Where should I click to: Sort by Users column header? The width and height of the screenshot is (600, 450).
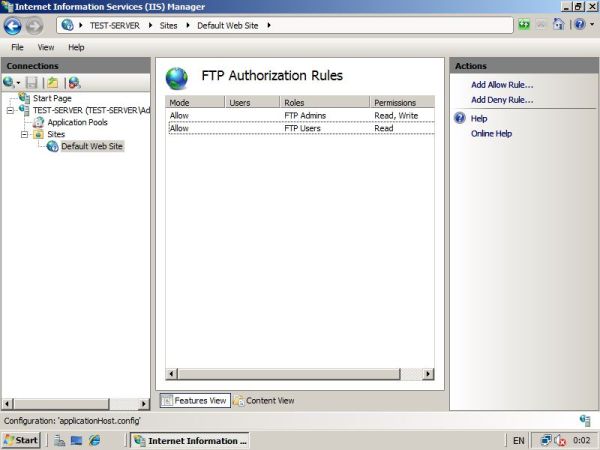point(252,102)
